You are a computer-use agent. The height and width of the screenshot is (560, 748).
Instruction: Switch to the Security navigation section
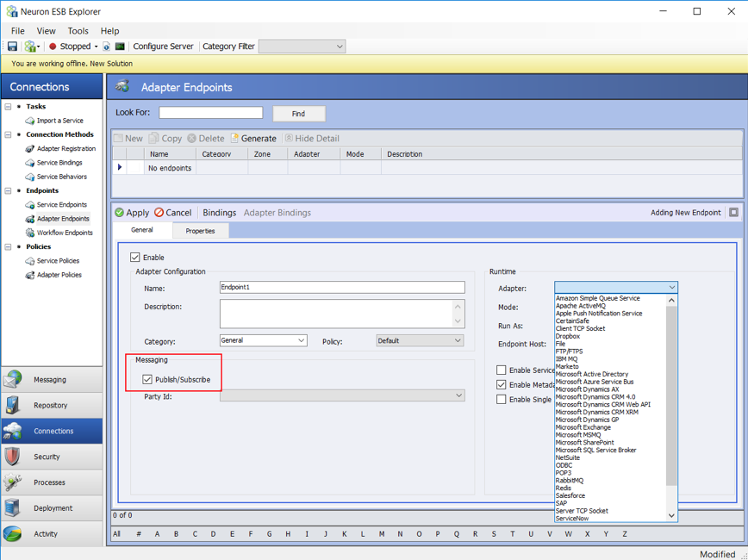(52, 457)
